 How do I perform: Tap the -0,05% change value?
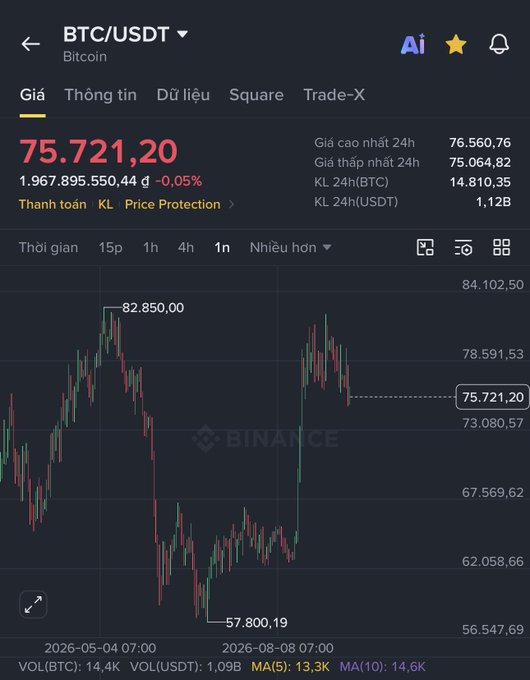pos(179,181)
